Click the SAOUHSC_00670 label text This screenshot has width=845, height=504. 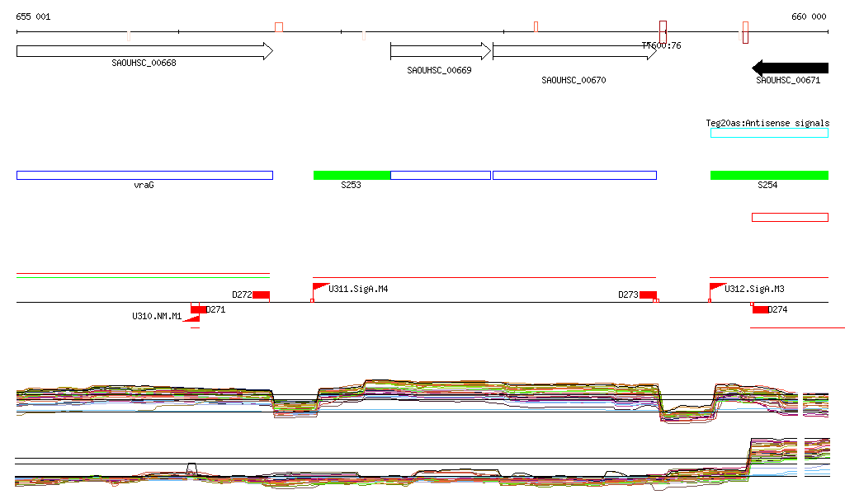coord(574,80)
